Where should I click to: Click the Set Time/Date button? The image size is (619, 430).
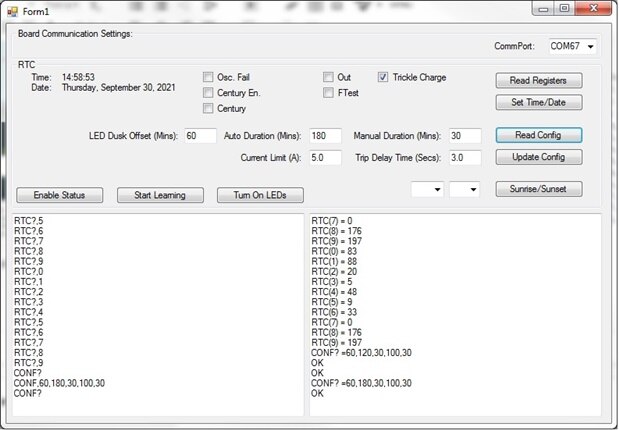click(x=538, y=102)
